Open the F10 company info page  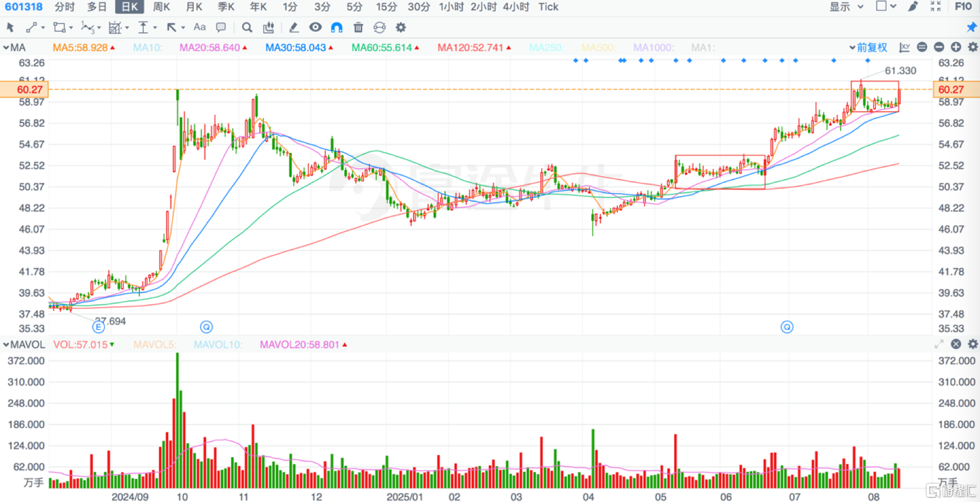[x=963, y=7]
